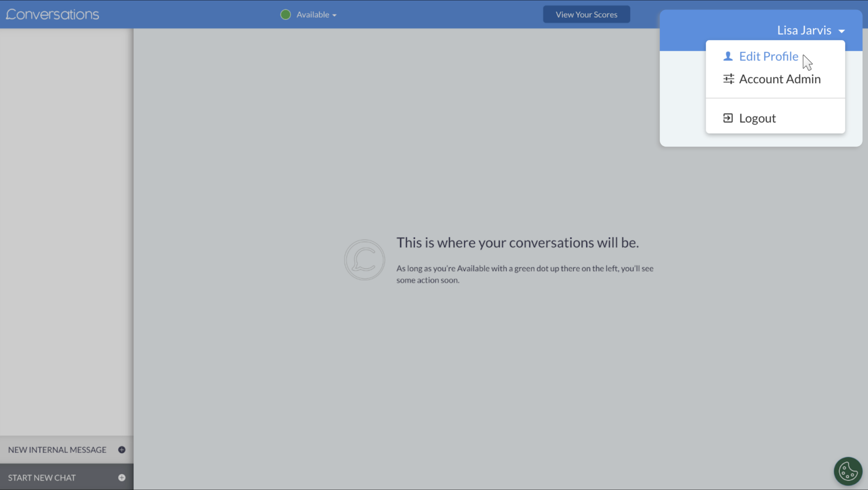Viewport: 868px width, 490px height.
Task: Open the Available status dropdown
Action: (x=316, y=15)
